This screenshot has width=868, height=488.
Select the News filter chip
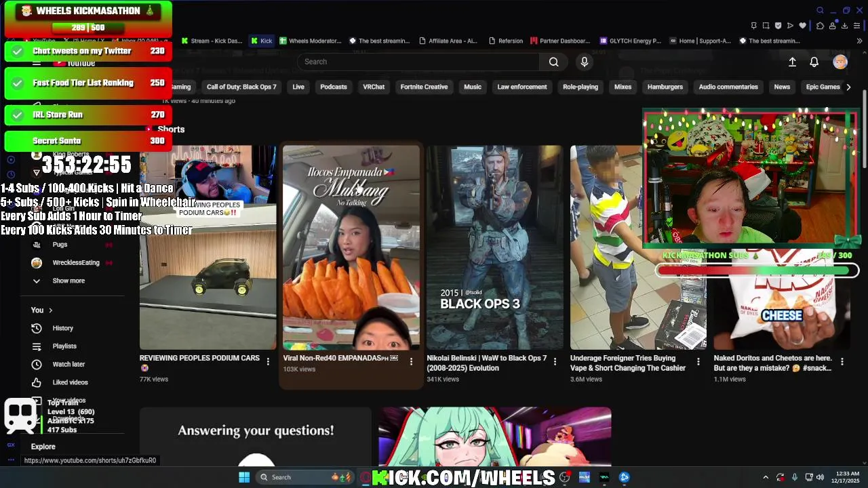tap(782, 87)
